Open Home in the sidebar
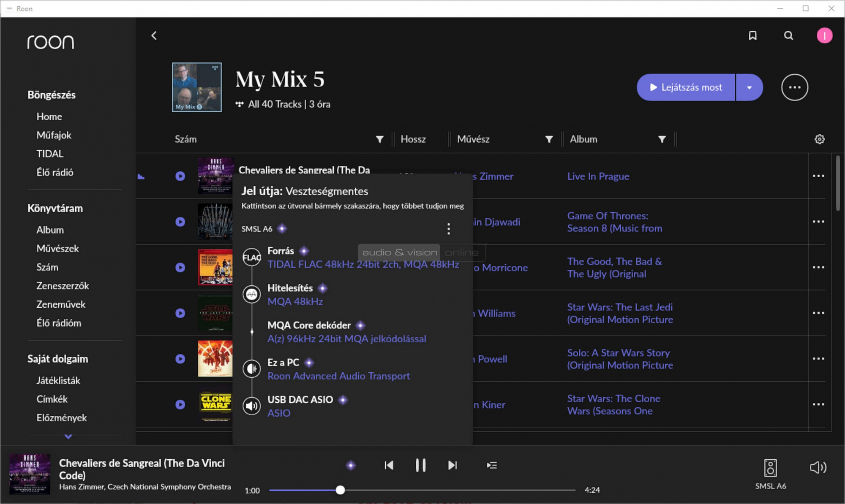Viewport: 845px width, 504px height. (x=49, y=117)
